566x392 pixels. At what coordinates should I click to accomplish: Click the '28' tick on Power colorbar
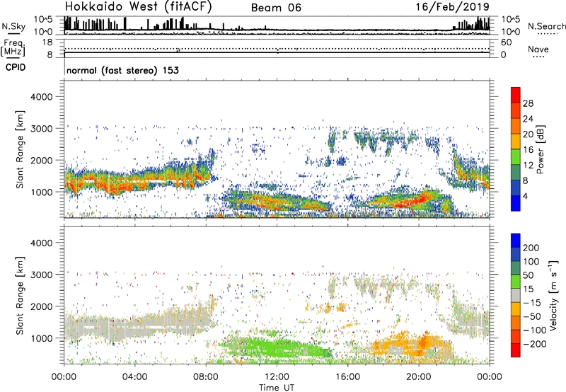click(528, 103)
